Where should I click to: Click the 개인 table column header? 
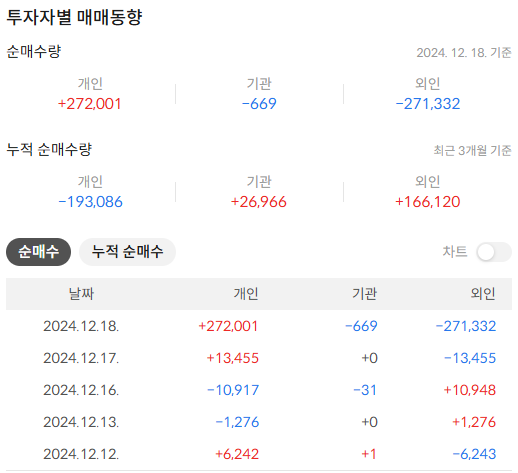(x=246, y=294)
